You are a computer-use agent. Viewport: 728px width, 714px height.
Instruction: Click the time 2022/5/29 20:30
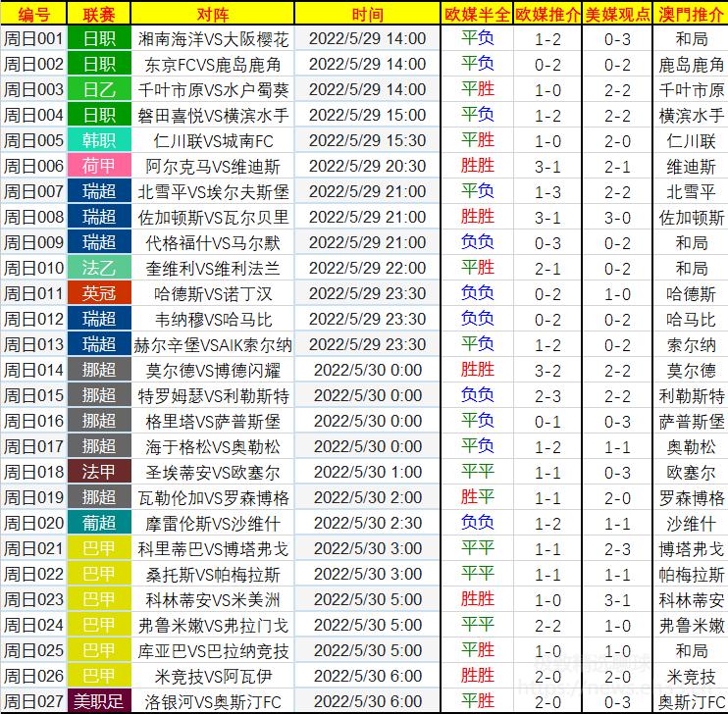367,166
